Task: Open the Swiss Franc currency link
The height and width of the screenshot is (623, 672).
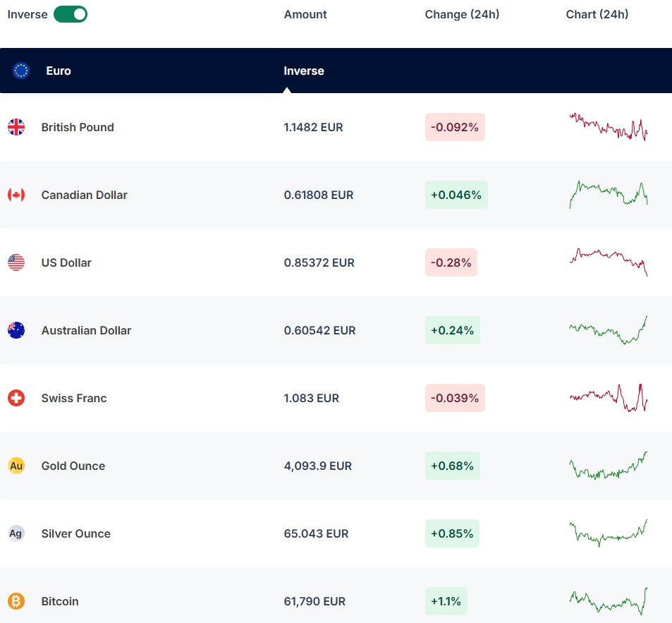Action: [74, 398]
